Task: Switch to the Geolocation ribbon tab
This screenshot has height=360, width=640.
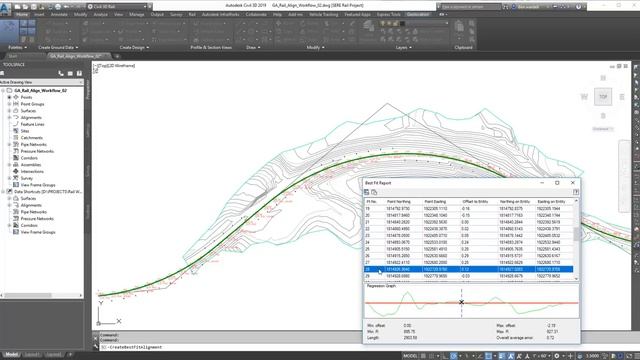Action: [x=418, y=14]
